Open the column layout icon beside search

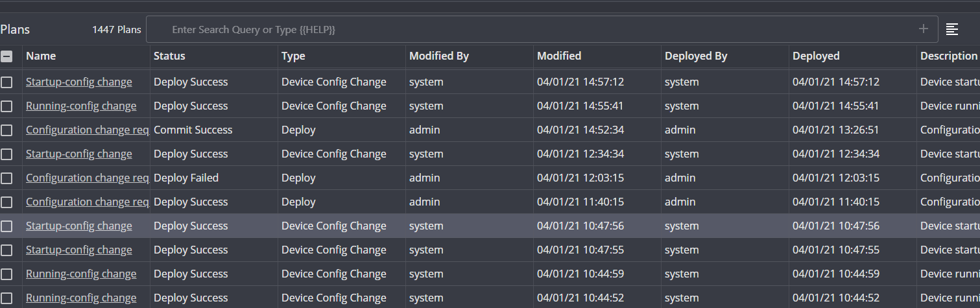tap(952, 29)
